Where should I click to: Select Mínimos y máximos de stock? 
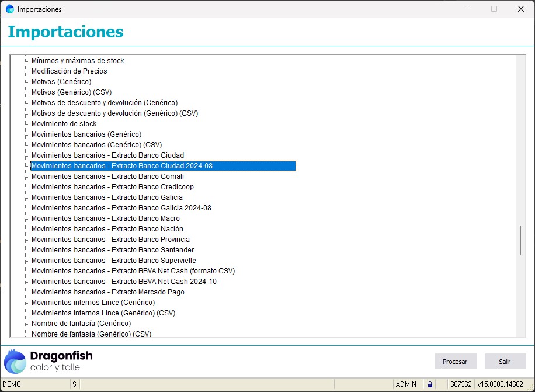click(77, 61)
